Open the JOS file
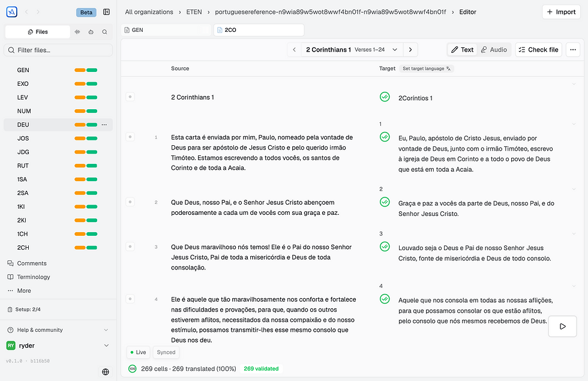588x381 pixels. (x=58, y=139)
